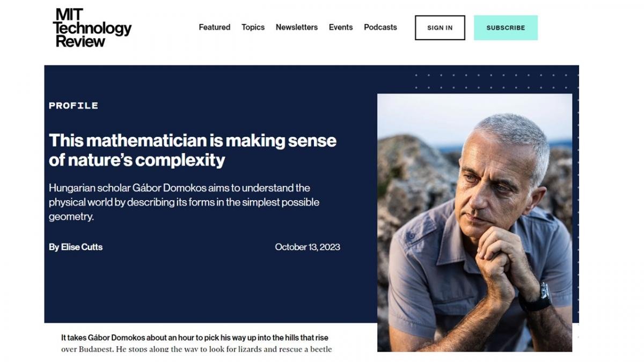Viewport: 644px width, 362px height.
Task: Open the Featured menu item
Action: pos(214,27)
